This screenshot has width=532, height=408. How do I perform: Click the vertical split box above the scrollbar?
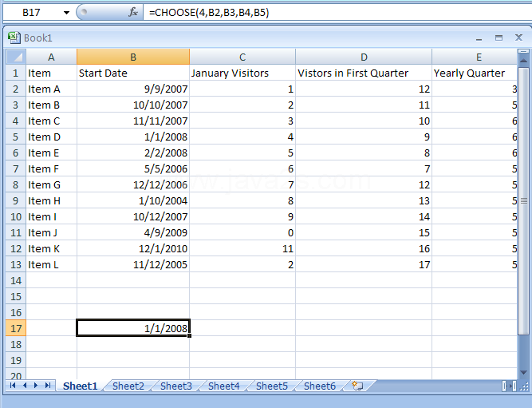pyautogui.click(x=523, y=51)
